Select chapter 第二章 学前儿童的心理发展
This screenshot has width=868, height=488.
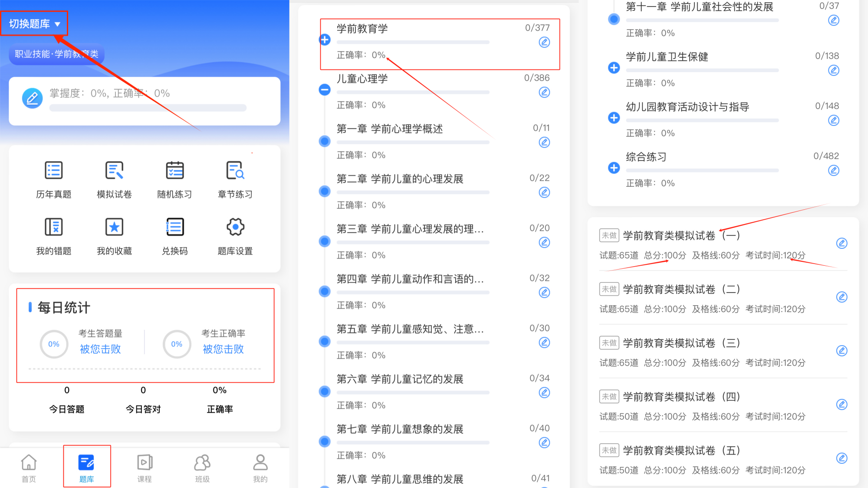[400, 179]
